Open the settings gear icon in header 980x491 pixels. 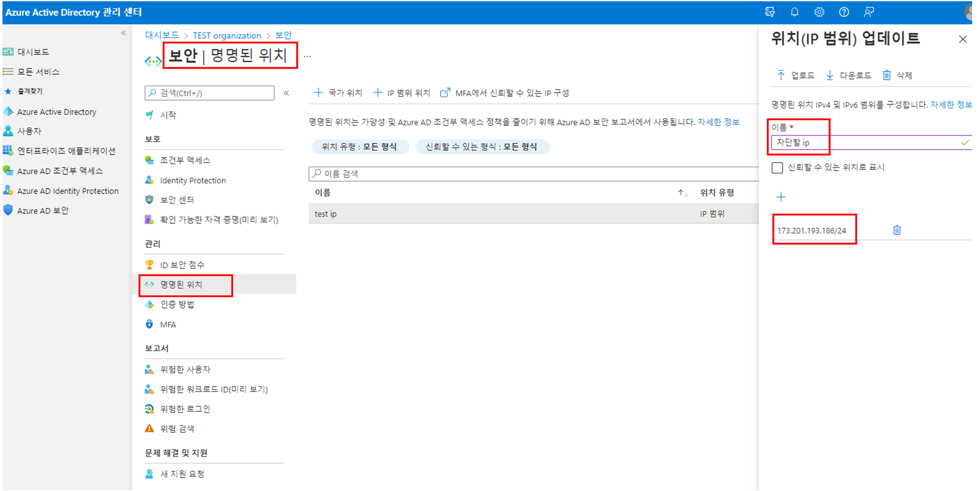(x=819, y=12)
